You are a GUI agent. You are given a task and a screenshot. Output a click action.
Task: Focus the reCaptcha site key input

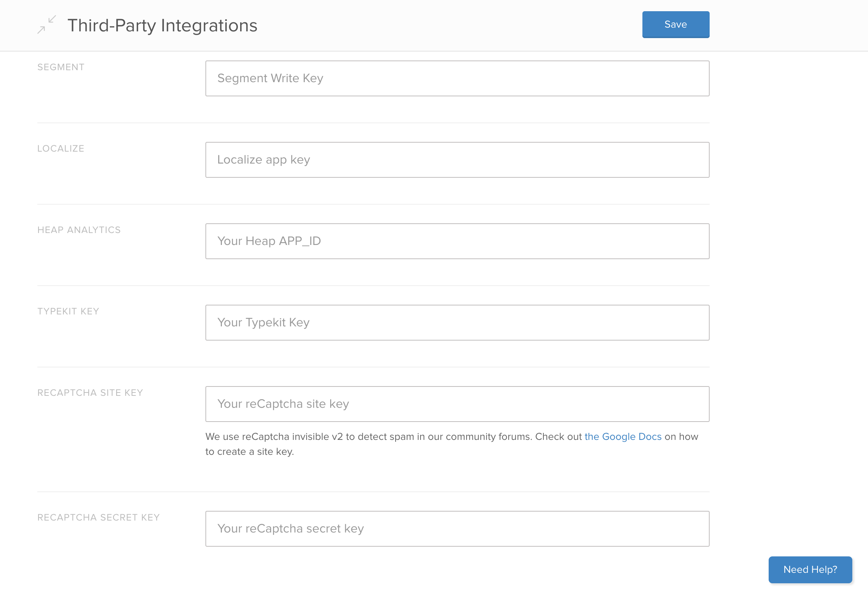(x=457, y=404)
